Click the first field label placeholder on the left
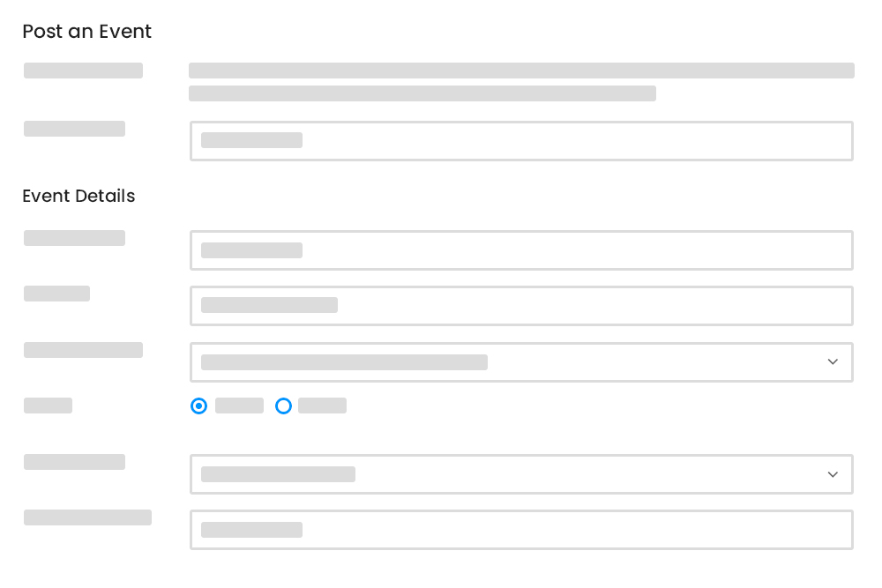 83,71
